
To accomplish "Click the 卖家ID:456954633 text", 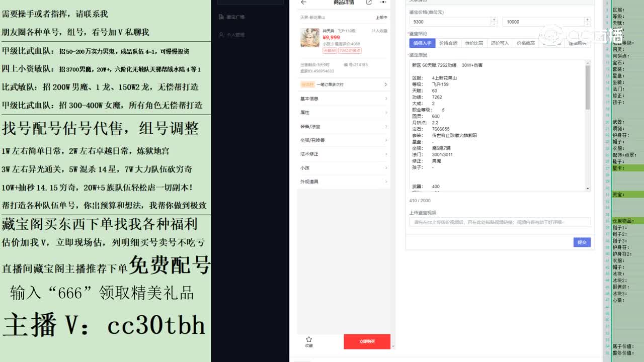I will [x=317, y=71].
